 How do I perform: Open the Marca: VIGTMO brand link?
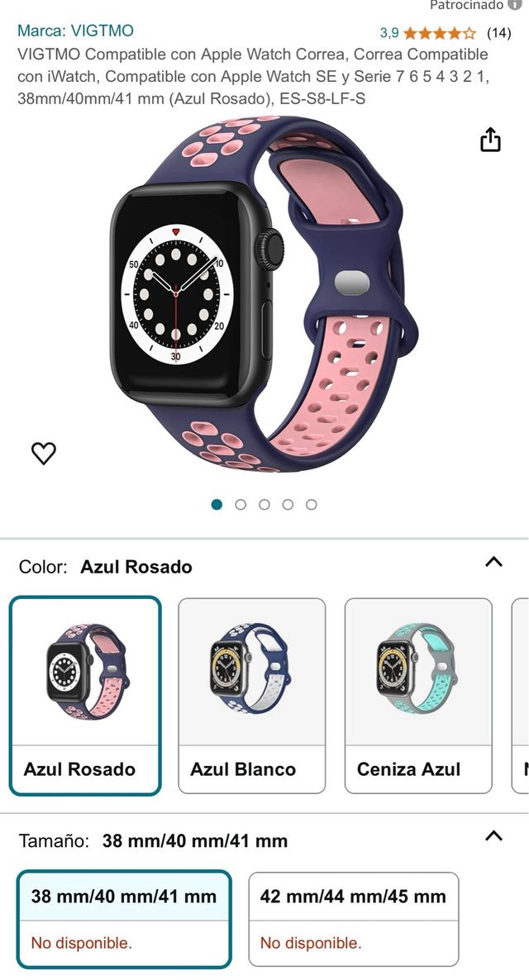76,31
